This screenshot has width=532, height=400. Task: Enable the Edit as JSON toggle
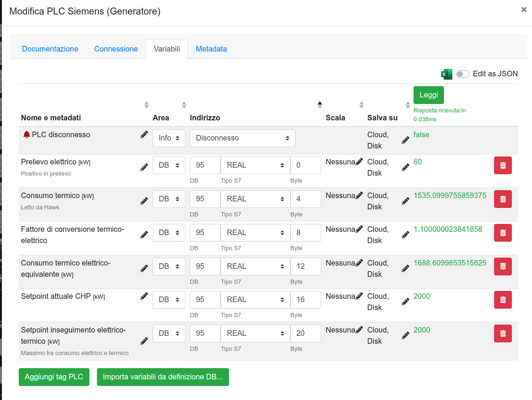pyautogui.click(x=462, y=74)
